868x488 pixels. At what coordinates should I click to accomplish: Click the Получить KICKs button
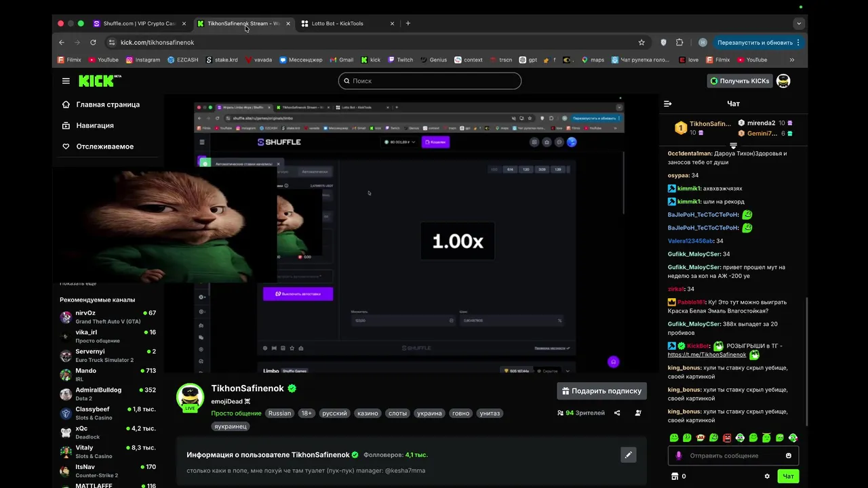tap(739, 81)
